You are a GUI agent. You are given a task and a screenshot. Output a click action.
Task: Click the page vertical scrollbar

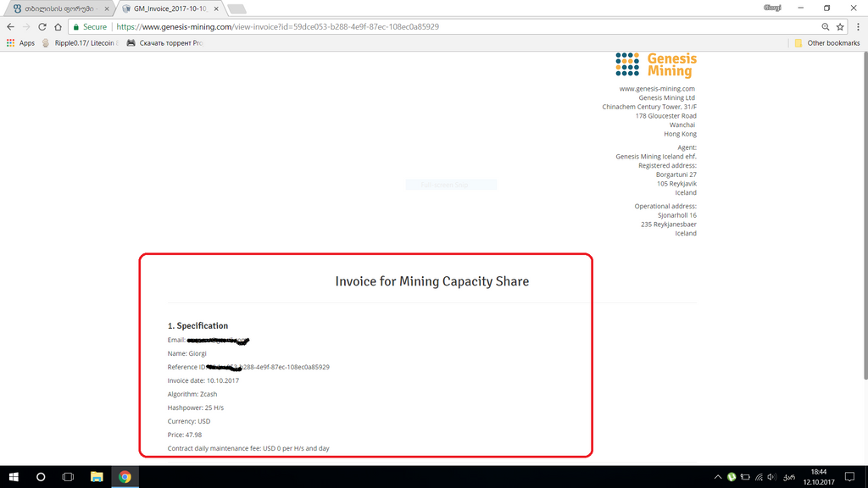point(865,216)
